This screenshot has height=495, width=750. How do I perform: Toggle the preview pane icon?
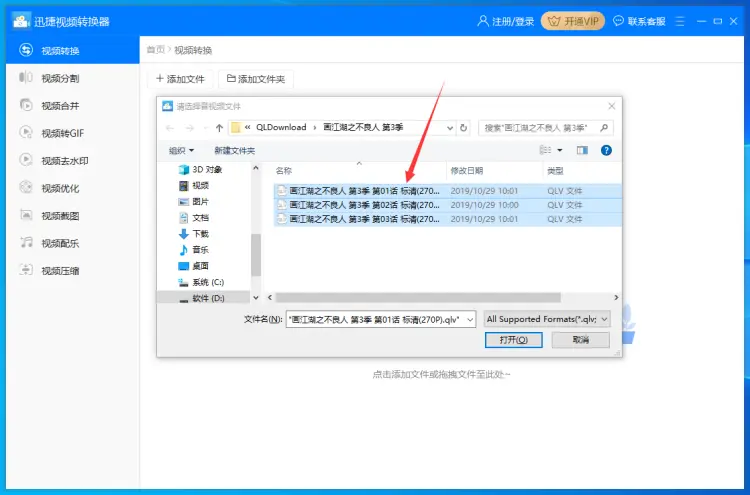pos(582,150)
